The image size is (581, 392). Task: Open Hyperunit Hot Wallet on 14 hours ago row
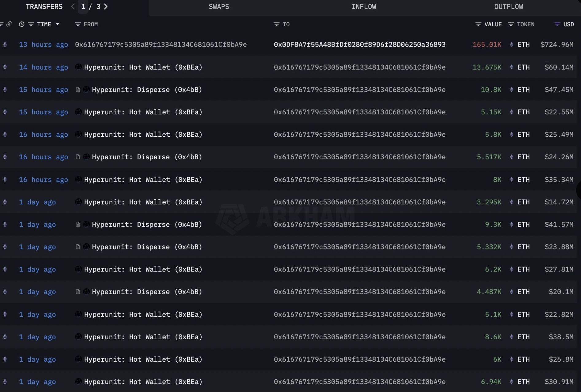pyautogui.click(x=143, y=67)
